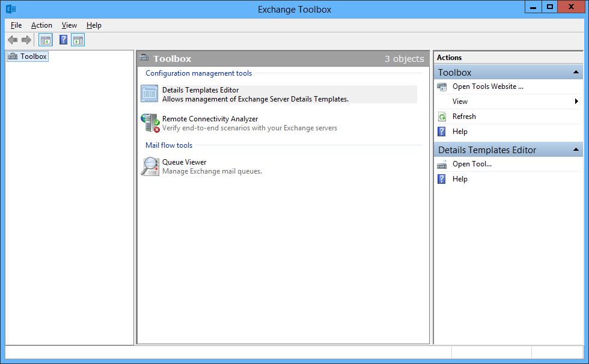Screen dimensions: 589x364
Task: Click the Details Templates Editor section header
Action: click(508, 150)
